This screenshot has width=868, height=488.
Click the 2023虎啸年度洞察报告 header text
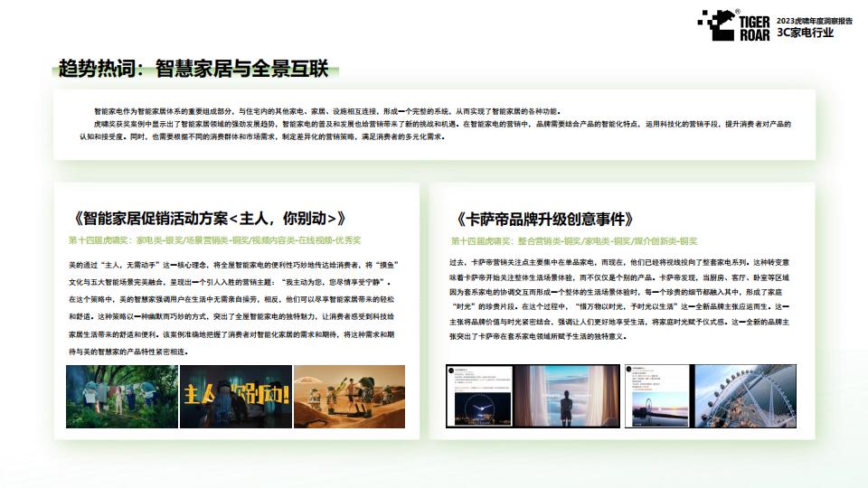point(815,21)
